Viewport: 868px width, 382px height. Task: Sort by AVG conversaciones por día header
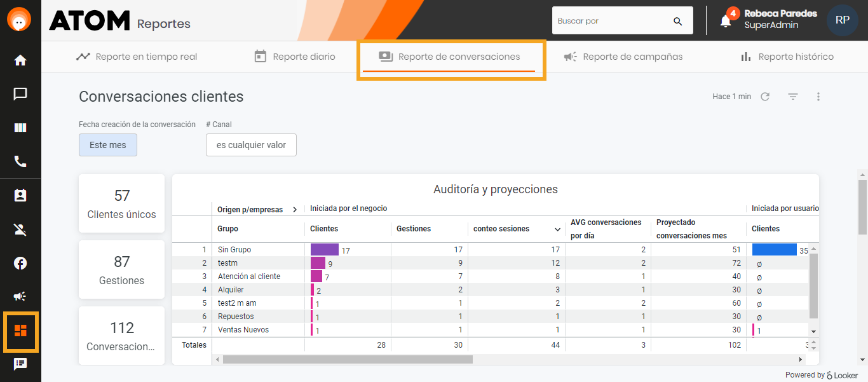[606, 229]
